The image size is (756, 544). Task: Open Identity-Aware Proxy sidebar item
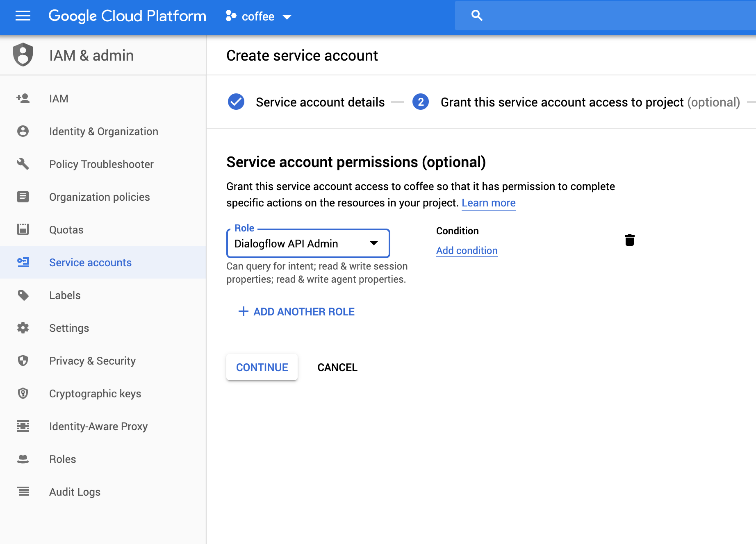coord(103,426)
